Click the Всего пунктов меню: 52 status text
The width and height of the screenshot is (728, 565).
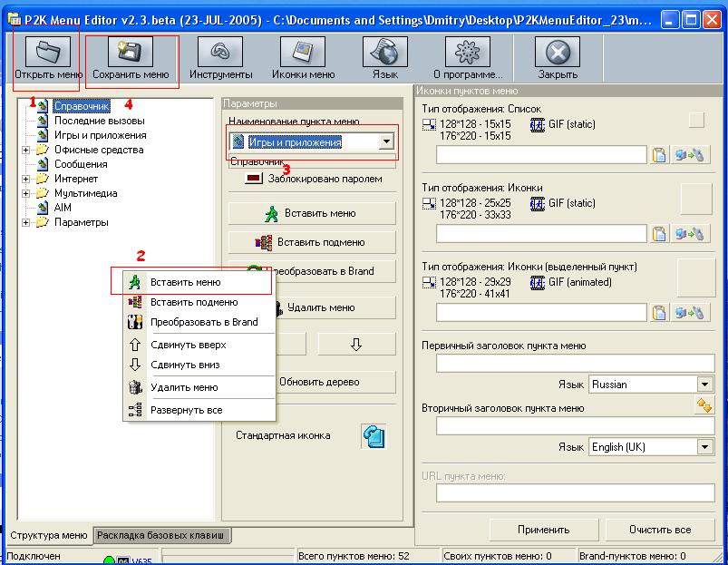[x=354, y=556]
